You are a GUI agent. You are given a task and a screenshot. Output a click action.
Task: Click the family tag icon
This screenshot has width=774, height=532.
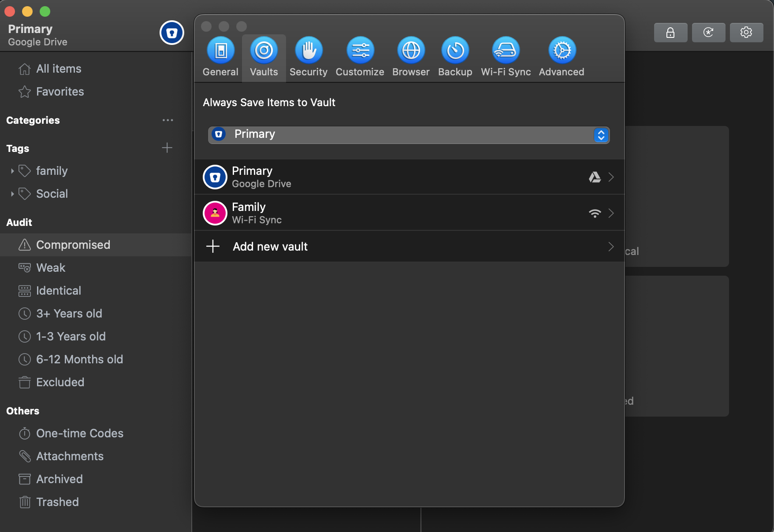click(25, 171)
